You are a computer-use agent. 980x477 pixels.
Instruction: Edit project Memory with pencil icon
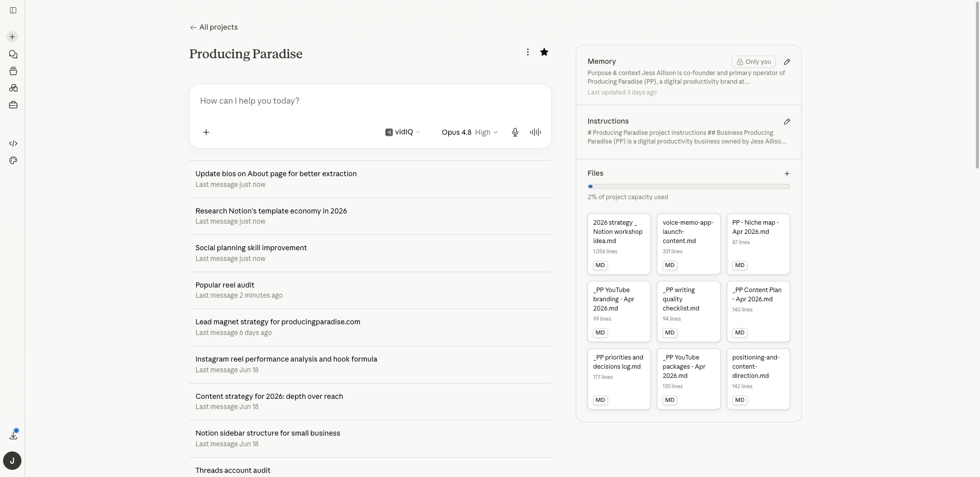(787, 62)
